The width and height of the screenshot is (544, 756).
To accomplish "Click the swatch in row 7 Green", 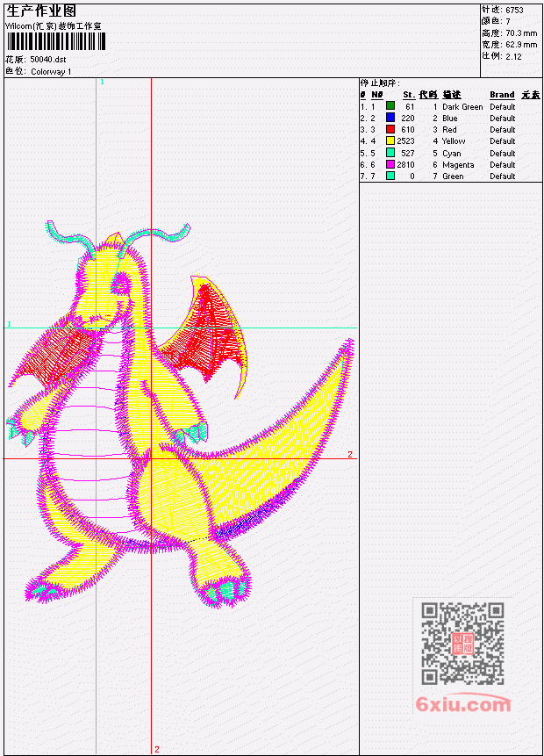I will click(390, 176).
